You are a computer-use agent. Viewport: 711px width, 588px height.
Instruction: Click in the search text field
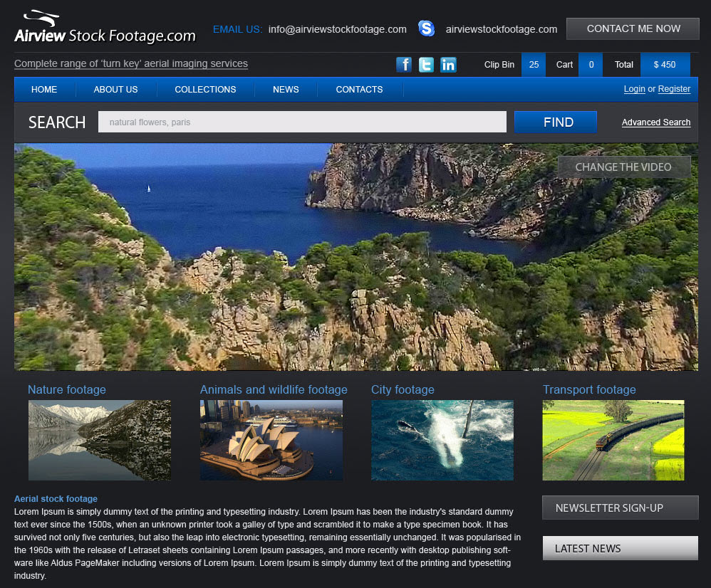(302, 122)
